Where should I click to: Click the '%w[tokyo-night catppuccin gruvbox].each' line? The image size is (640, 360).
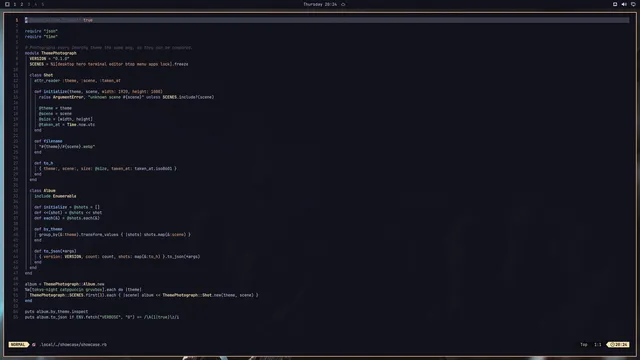[83, 289]
